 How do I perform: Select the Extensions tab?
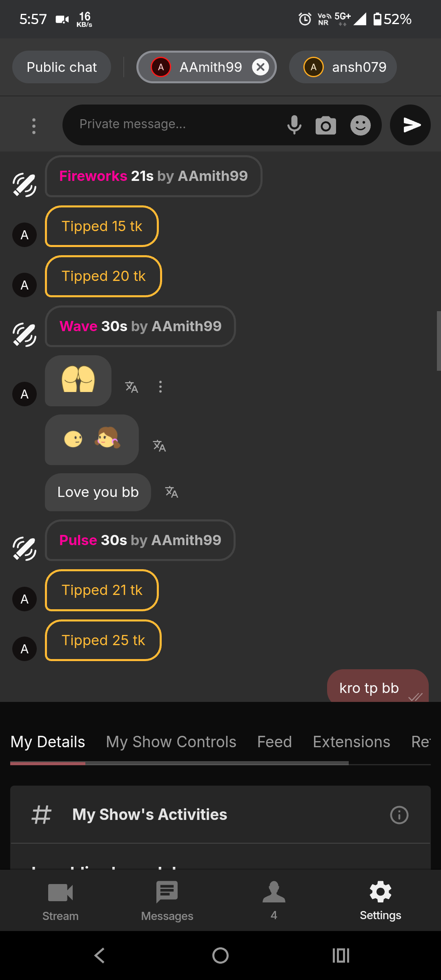351,742
